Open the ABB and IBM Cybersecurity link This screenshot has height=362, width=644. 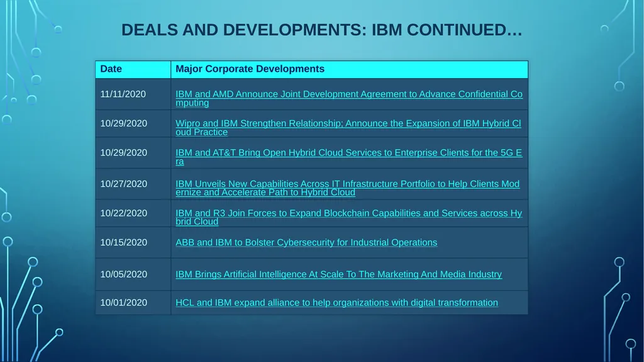pyautogui.click(x=306, y=243)
